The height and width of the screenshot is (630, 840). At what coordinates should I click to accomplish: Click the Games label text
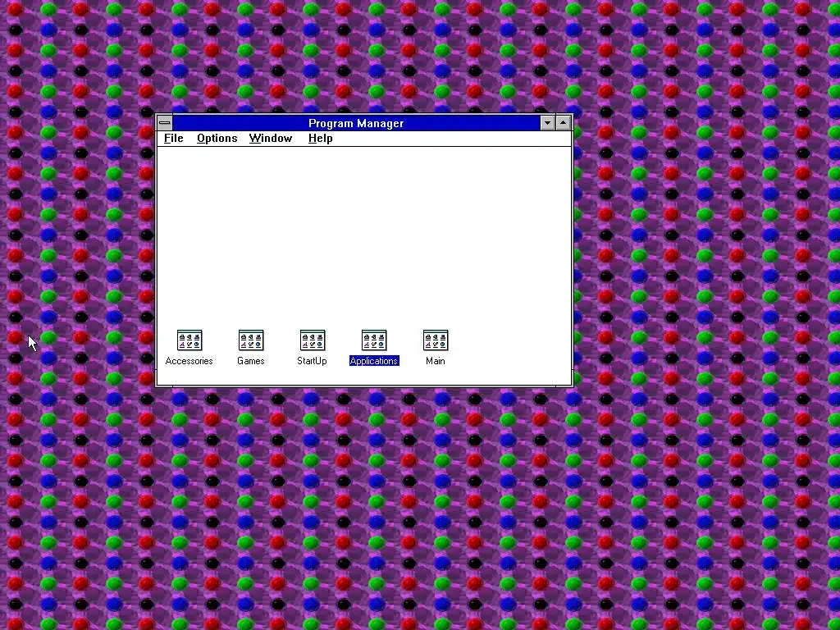click(x=251, y=361)
